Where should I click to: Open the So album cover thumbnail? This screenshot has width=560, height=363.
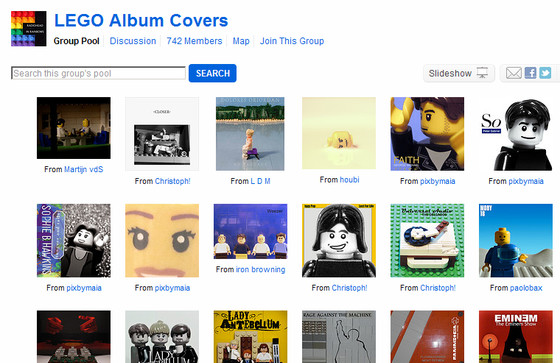coord(516,134)
